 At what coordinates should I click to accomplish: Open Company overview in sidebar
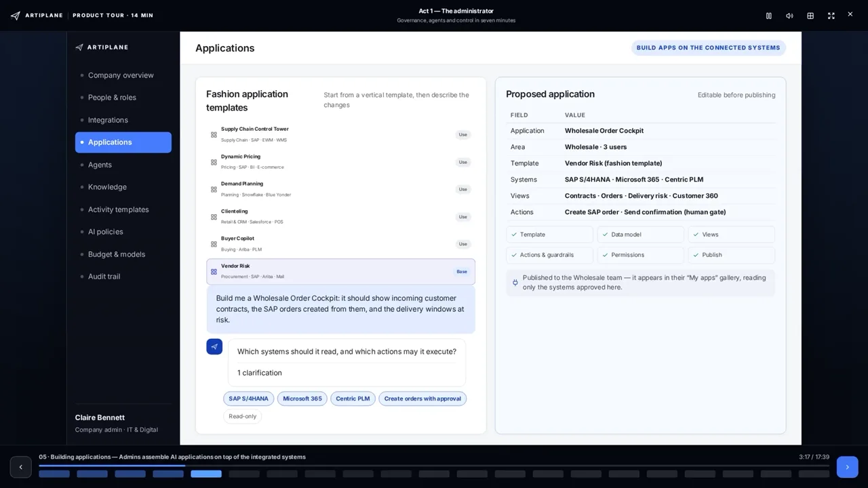tap(121, 75)
